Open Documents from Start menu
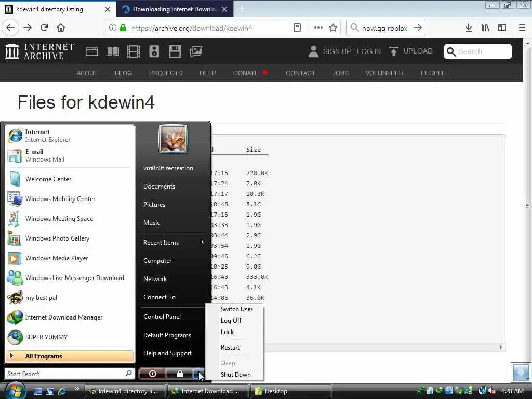The width and height of the screenshot is (532, 399). 159,187
